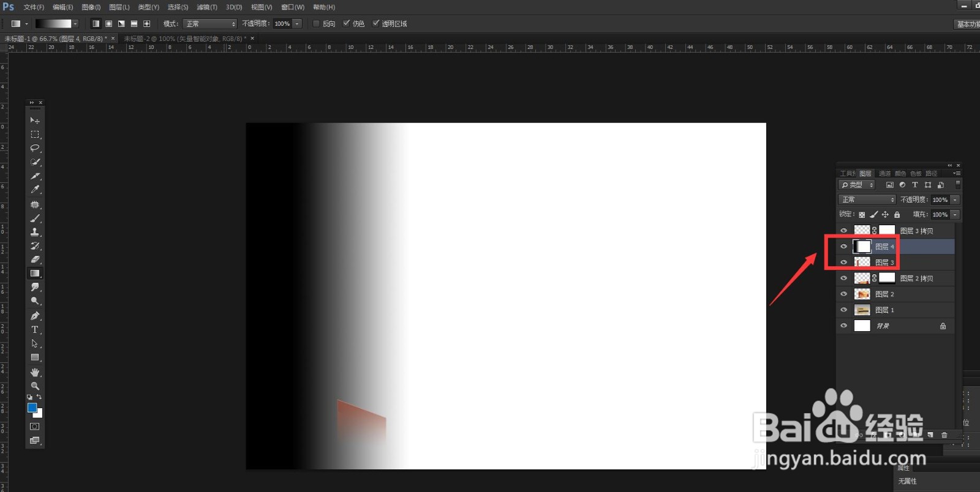Select the Path Selection tool
This screenshot has width=980, height=492.
click(x=35, y=344)
